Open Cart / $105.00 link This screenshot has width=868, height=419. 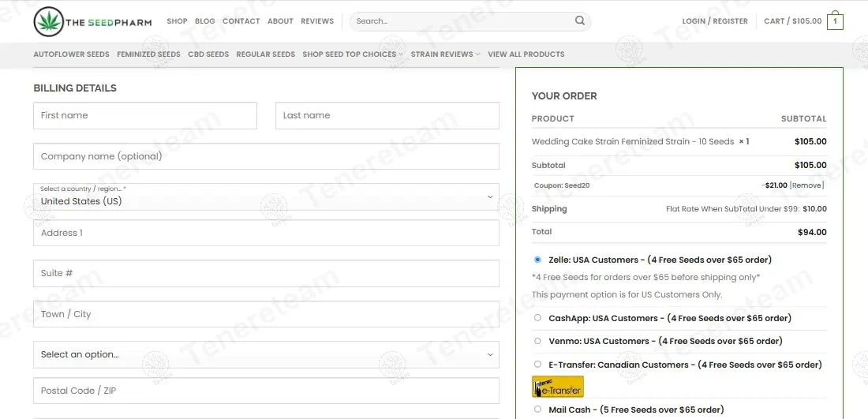click(793, 21)
